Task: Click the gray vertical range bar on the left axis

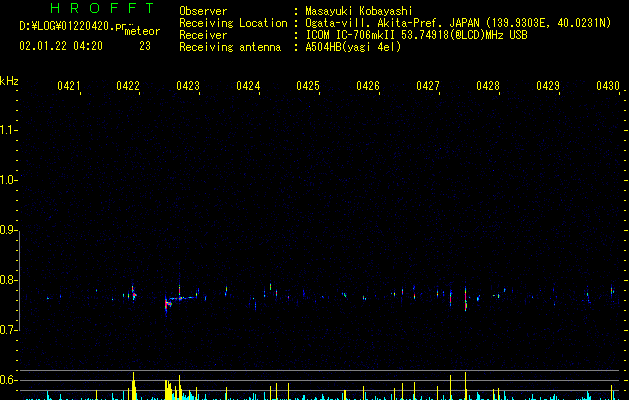Action: coord(19,281)
